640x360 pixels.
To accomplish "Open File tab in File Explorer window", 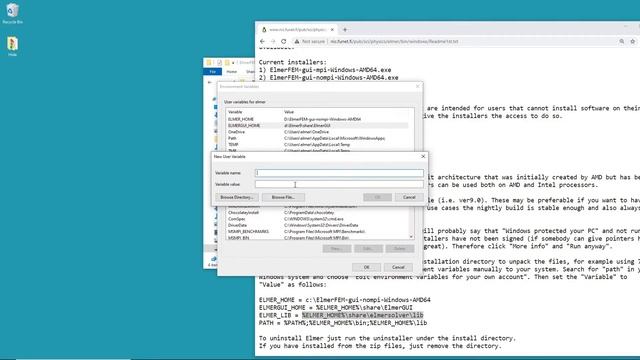I will [213, 71].
